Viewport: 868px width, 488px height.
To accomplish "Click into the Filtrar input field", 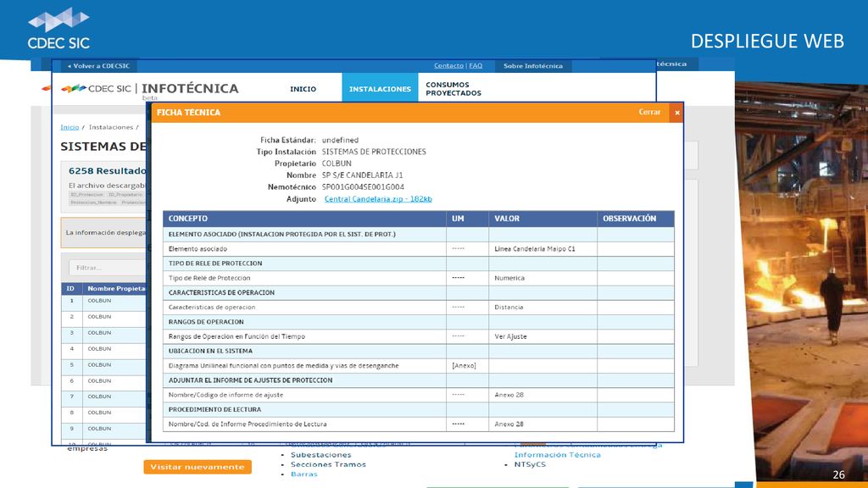I will (x=108, y=268).
